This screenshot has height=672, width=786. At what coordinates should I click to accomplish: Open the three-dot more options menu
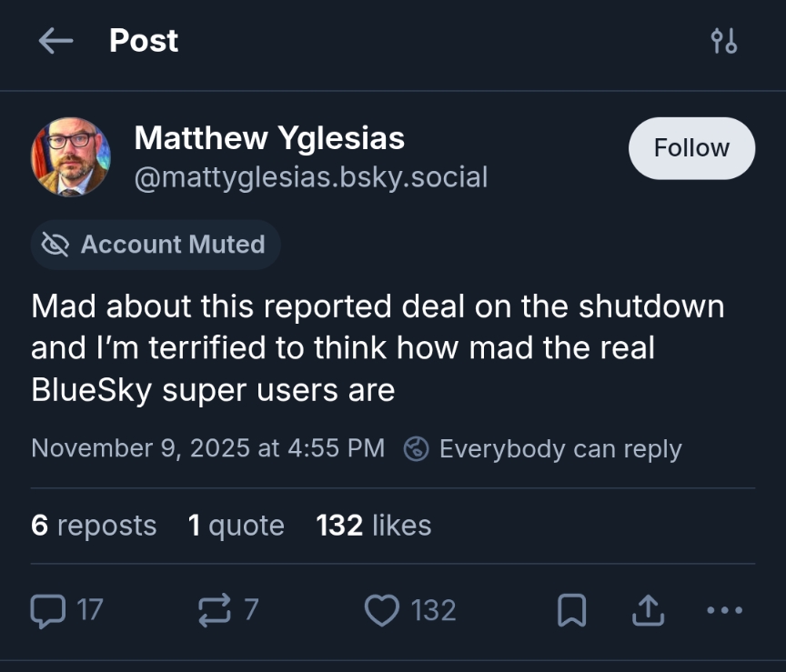724,610
